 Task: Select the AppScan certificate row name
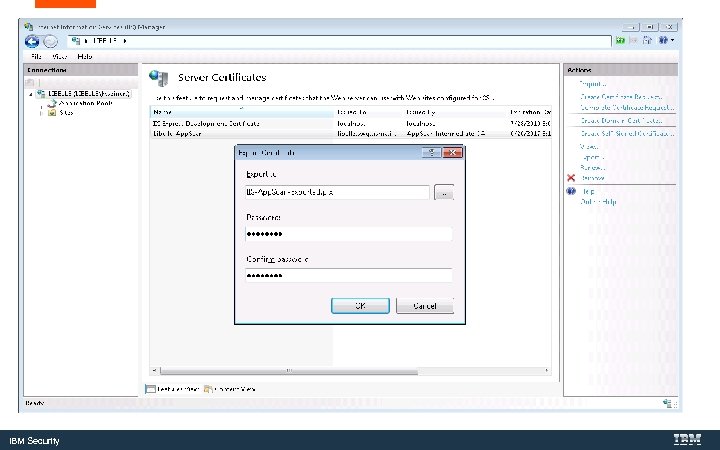coord(177,134)
